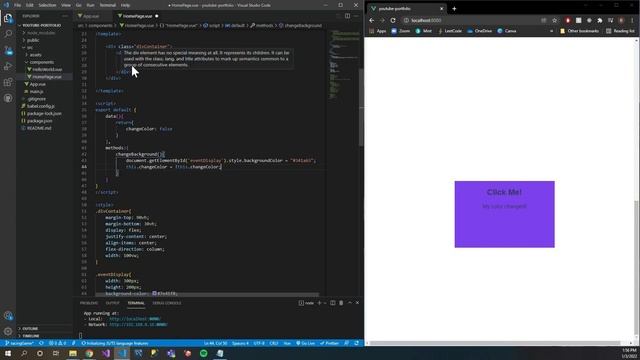Switch to the OUTPUT panel tab
Viewport: 640px width, 360px height.
(x=113, y=303)
